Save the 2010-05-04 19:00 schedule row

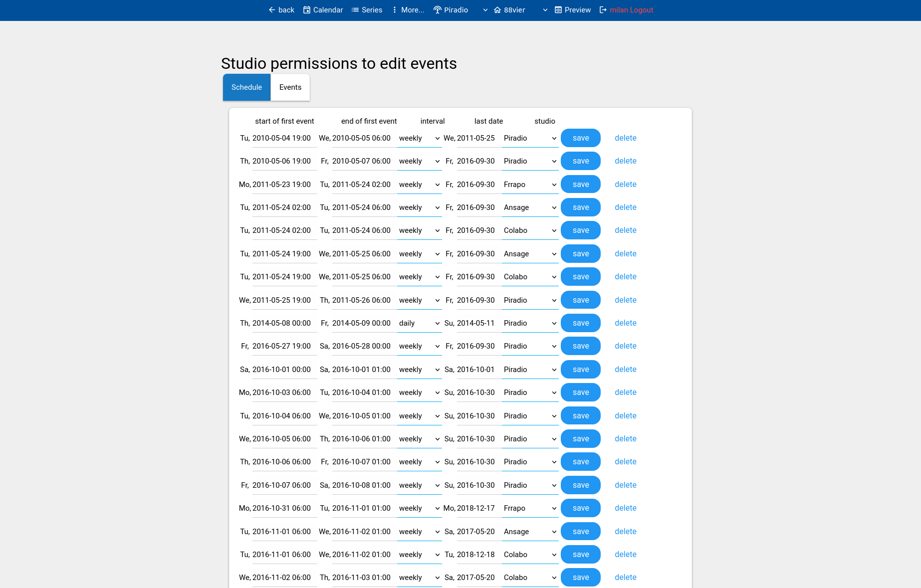point(581,138)
